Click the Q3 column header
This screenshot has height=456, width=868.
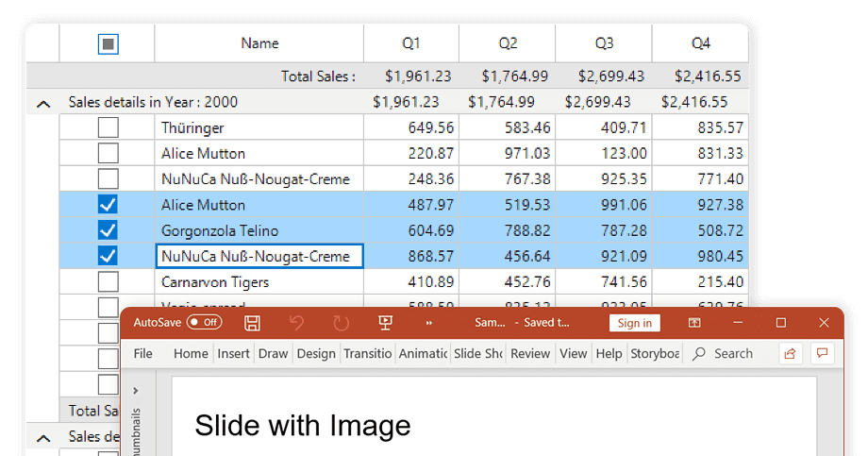pos(604,43)
